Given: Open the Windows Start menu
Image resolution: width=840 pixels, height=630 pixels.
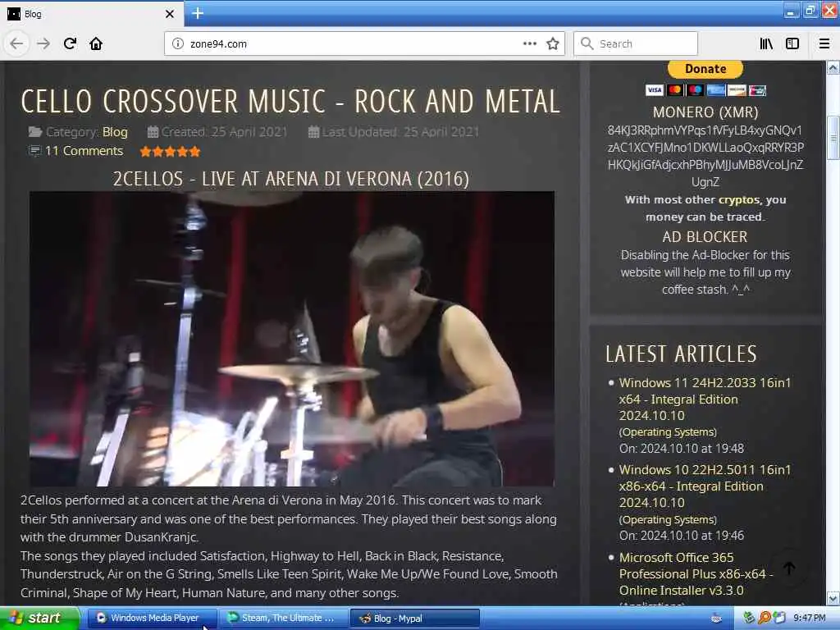Looking at the screenshot, I should 39,619.
